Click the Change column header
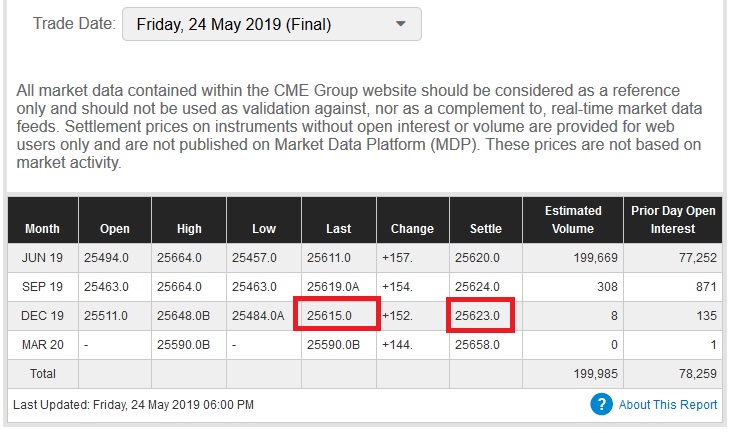Image resolution: width=729 pixels, height=433 pixels. coord(412,228)
